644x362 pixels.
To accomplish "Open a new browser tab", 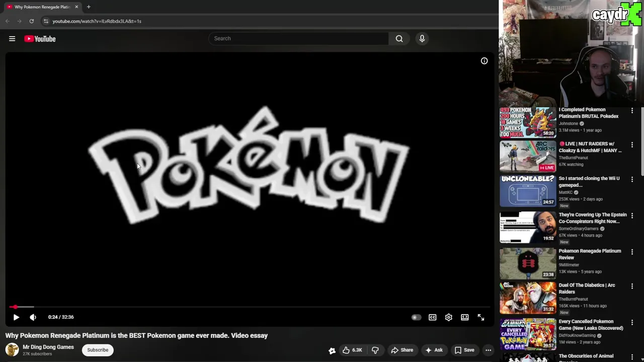I will click(x=89, y=7).
